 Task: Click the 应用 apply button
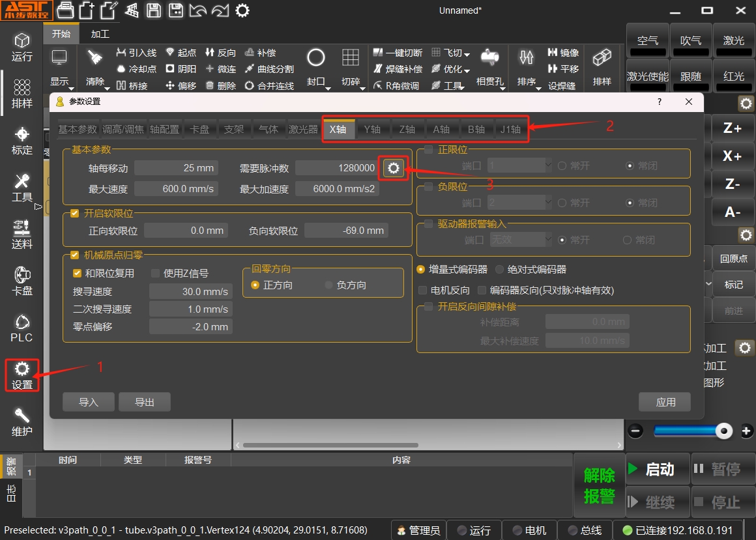point(665,402)
